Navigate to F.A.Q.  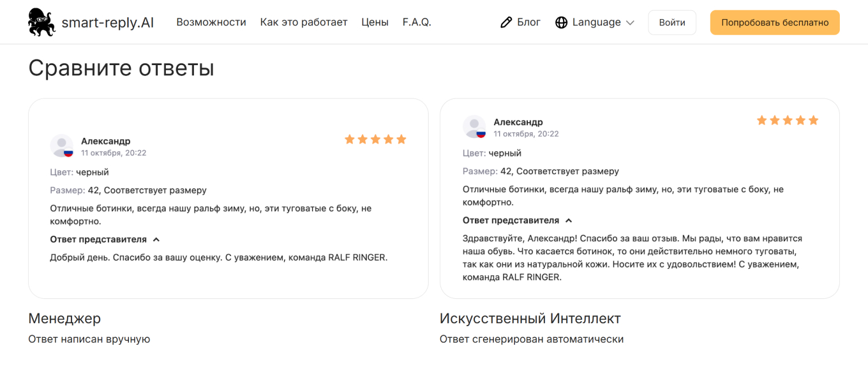click(417, 22)
